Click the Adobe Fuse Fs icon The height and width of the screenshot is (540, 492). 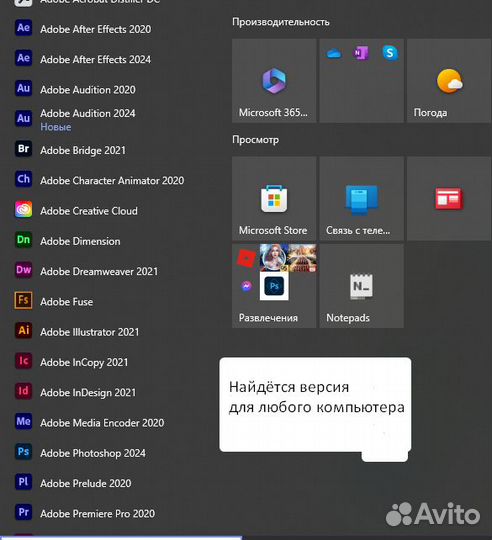(x=23, y=300)
